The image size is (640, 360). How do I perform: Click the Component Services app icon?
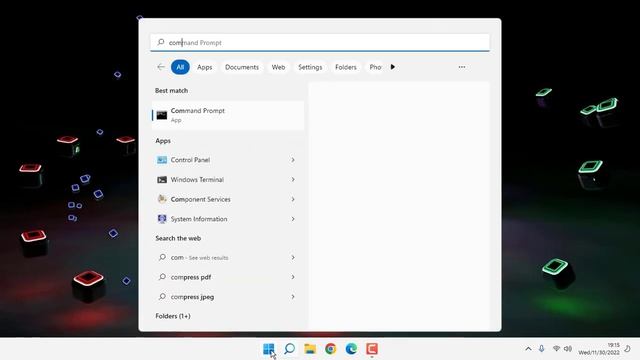[162, 199]
